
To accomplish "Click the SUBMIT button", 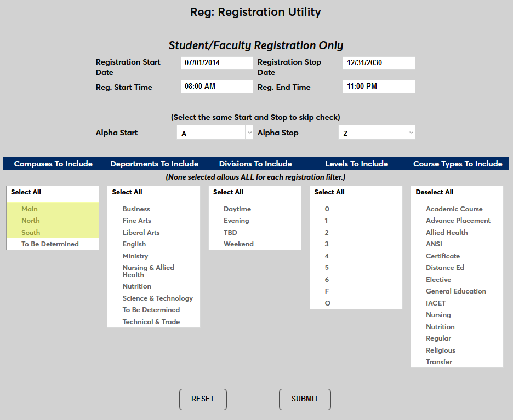I will pyautogui.click(x=305, y=399).
